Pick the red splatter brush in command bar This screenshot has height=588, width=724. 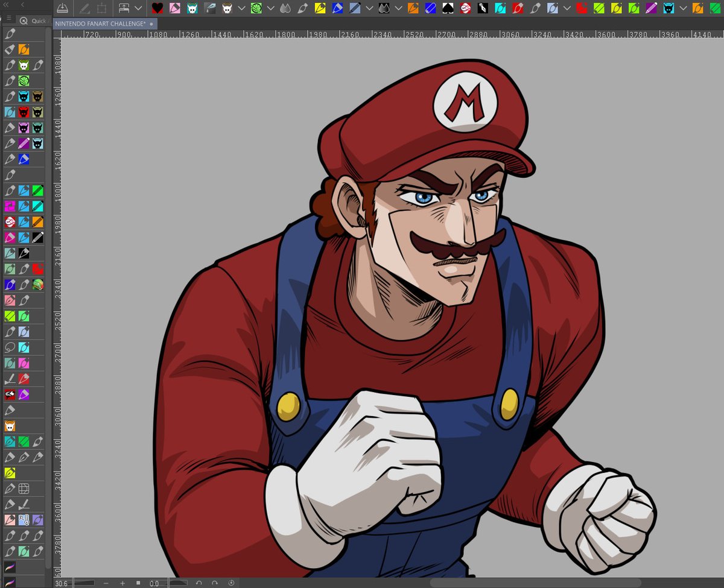click(582, 8)
